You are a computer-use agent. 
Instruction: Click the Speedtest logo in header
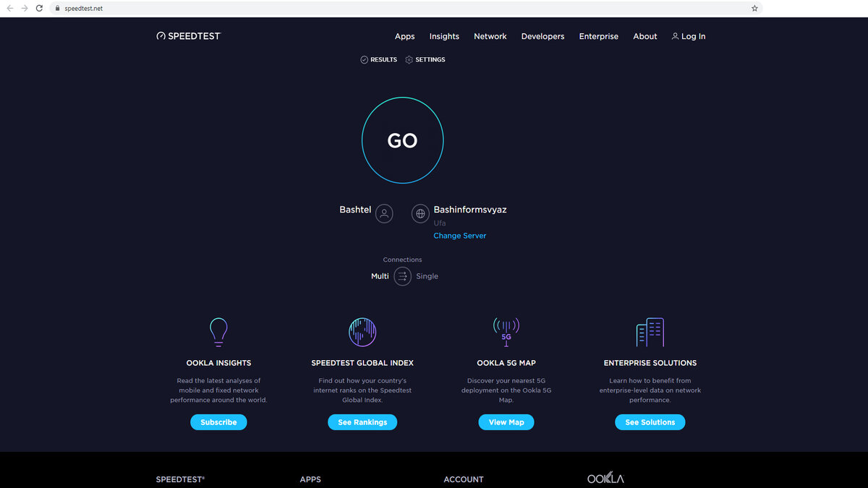(189, 36)
